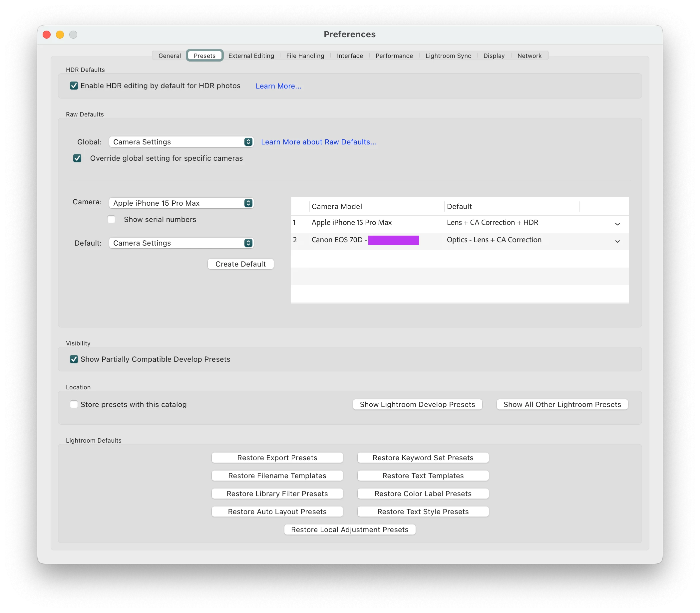The height and width of the screenshot is (613, 700).
Task: Expand chevron for Canon EOS 70D row
Action: point(617,242)
